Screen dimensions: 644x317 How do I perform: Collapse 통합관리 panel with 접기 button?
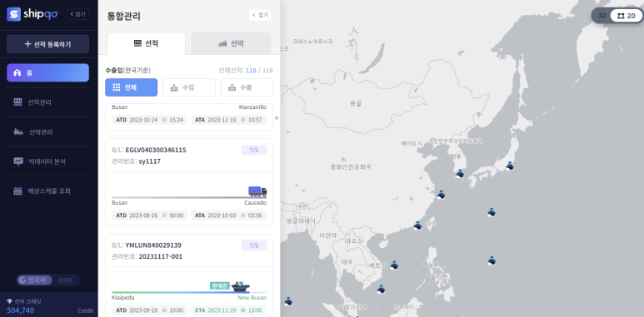pyautogui.click(x=260, y=15)
